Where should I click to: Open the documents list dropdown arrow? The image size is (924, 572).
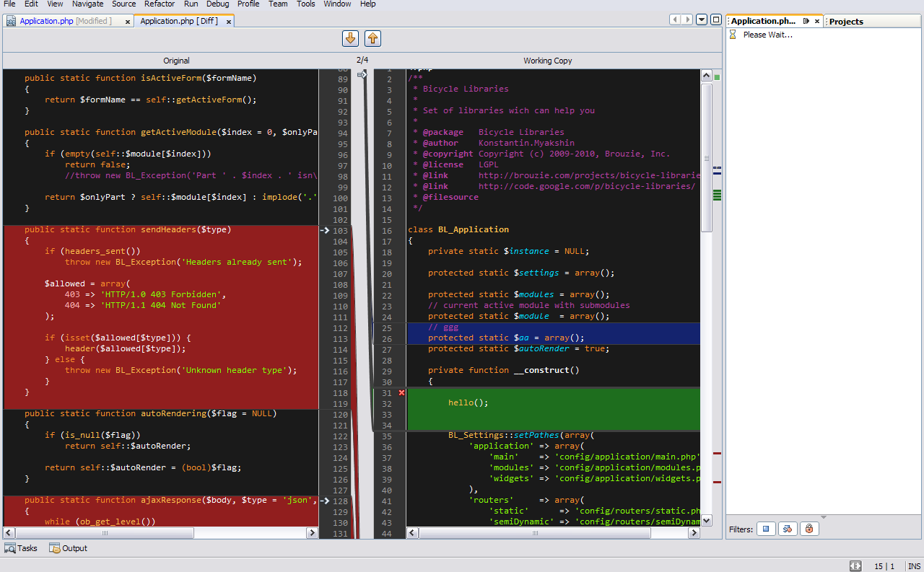(702, 20)
